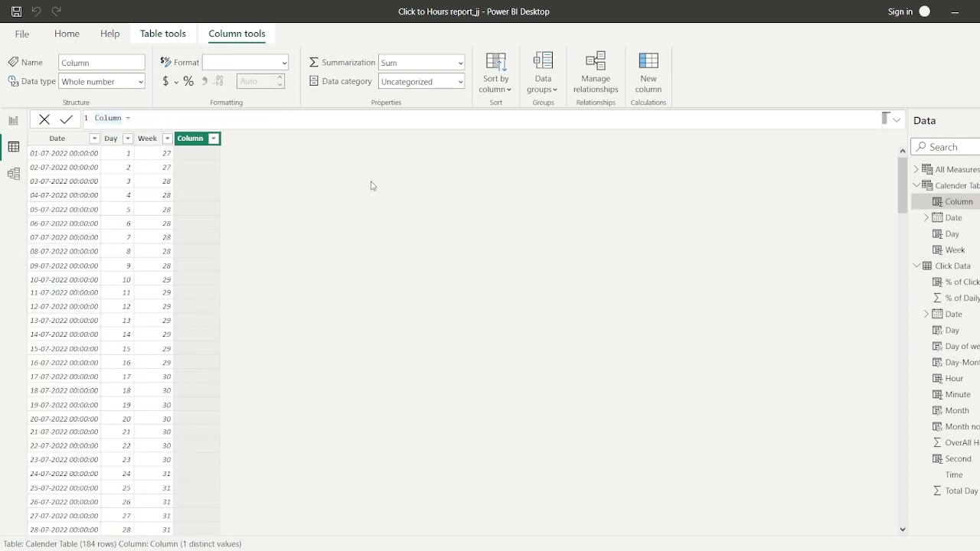Viewport: 980px width, 551px height.
Task: Open the Help tab
Action: (x=109, y=34)
